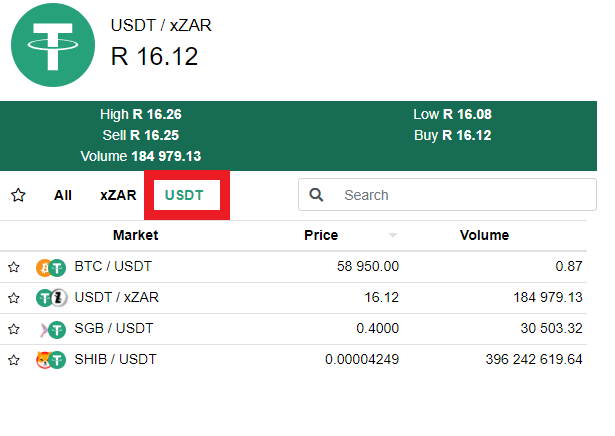Open the BTC / USDT market row
Viewport: 615px width, 436px height.
coord(293,267)
